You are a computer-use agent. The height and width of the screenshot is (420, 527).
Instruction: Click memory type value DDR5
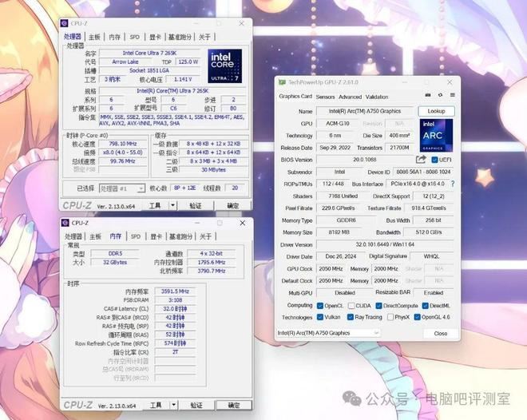(115, 254)
